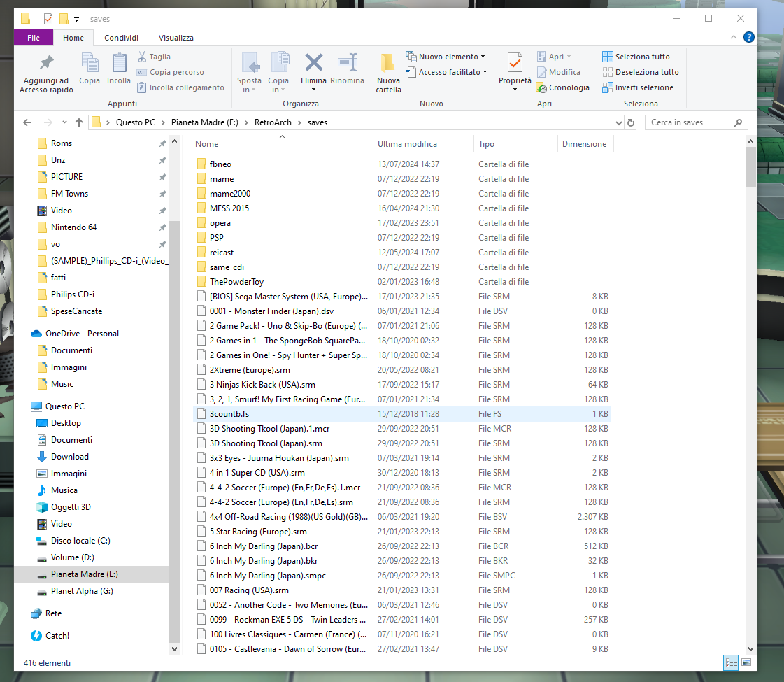Click the Cronologia history button
Screen dimensions: 784x682
pyautogui.click(x=563, y=88)
